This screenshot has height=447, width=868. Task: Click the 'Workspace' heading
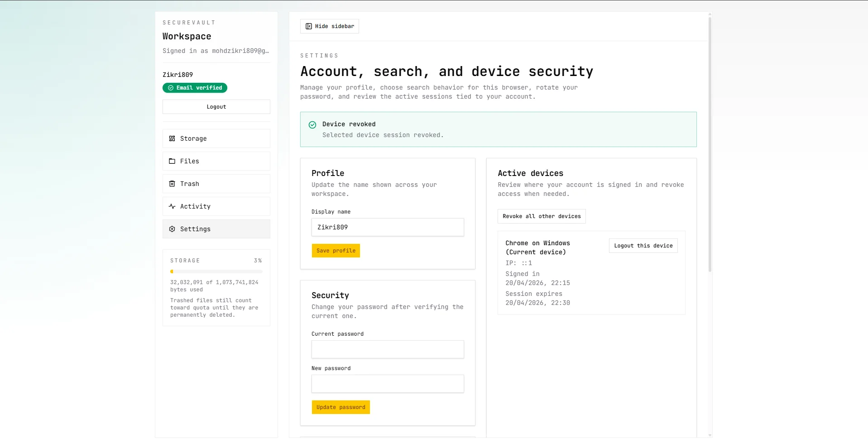click(x=187, y=36)
